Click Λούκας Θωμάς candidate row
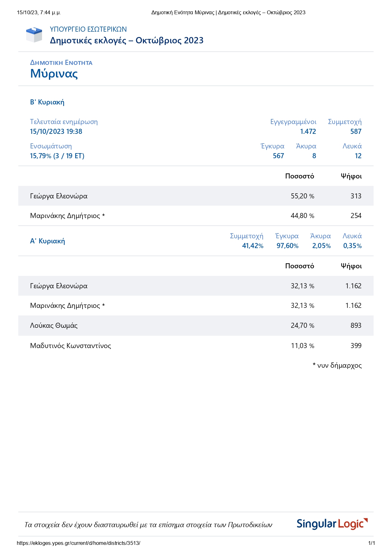Viewport: 392px width, 555px height. coord(54,326)
